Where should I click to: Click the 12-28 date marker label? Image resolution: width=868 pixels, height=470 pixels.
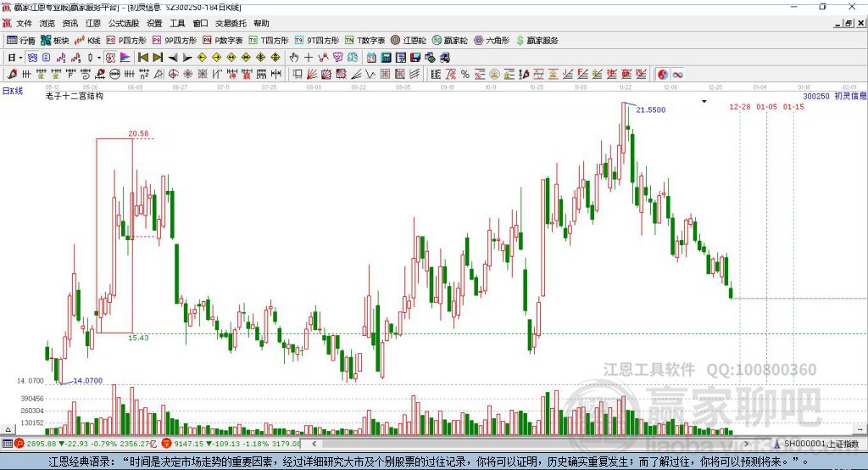[x=739, y=107]
